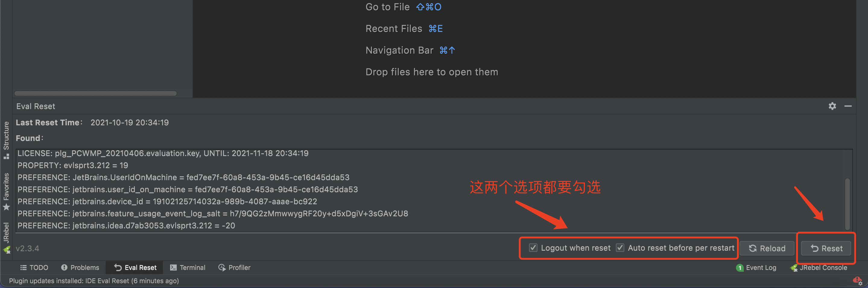This screenshot has width=868, height=288.
Task: Click the Reload button
Action: click(x=767, y=248)
